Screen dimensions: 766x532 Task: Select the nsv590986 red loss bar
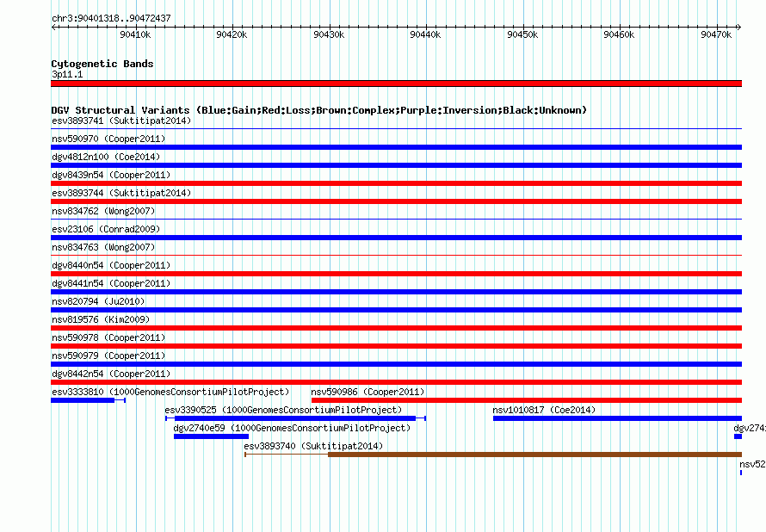click(x=527, y=400)
